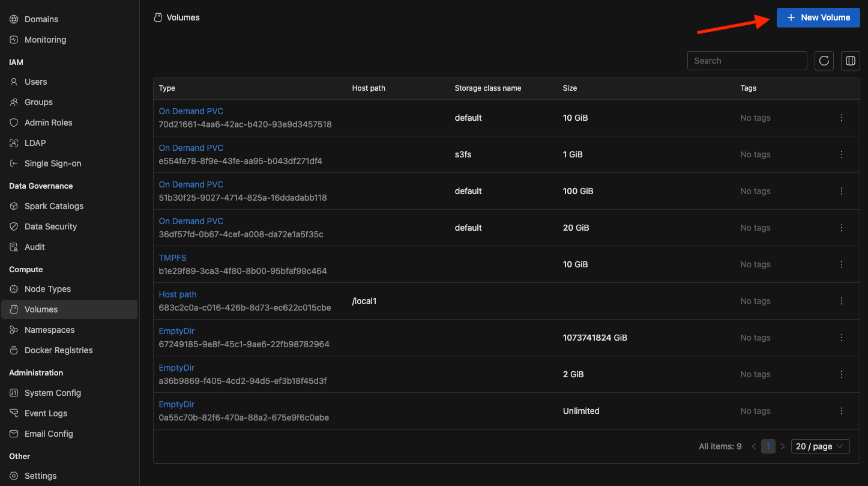868x486 pixels.
Task: Select page 1 in the pagination
Action: point(768,446)
